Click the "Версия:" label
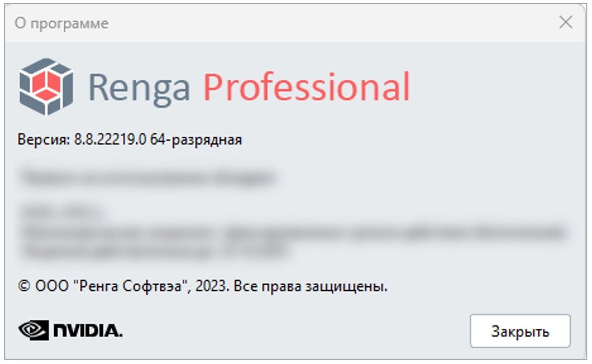Viewport: 592px width, 364px height. pos(44,140)
